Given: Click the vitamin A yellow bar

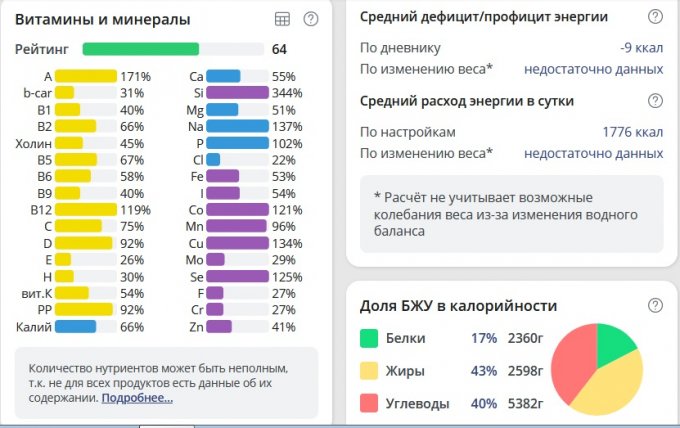Looking at the screenshot, I should 85,76.
